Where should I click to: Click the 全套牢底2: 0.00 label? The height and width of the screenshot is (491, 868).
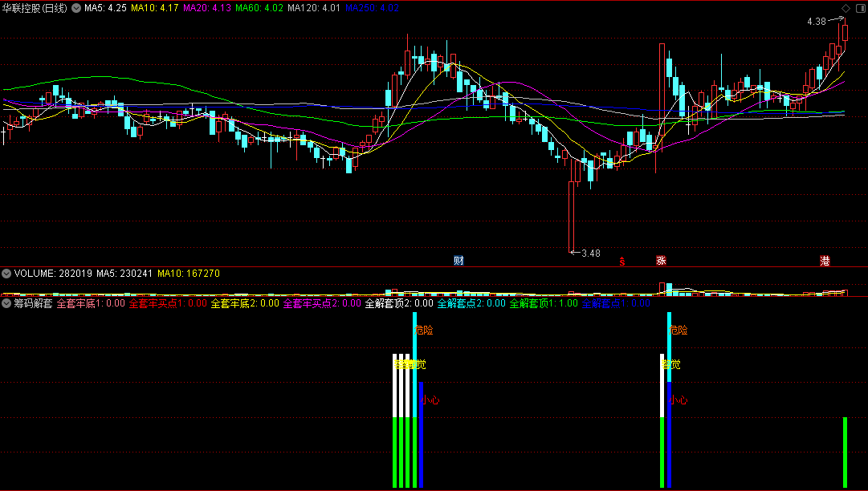click(245, 303)
